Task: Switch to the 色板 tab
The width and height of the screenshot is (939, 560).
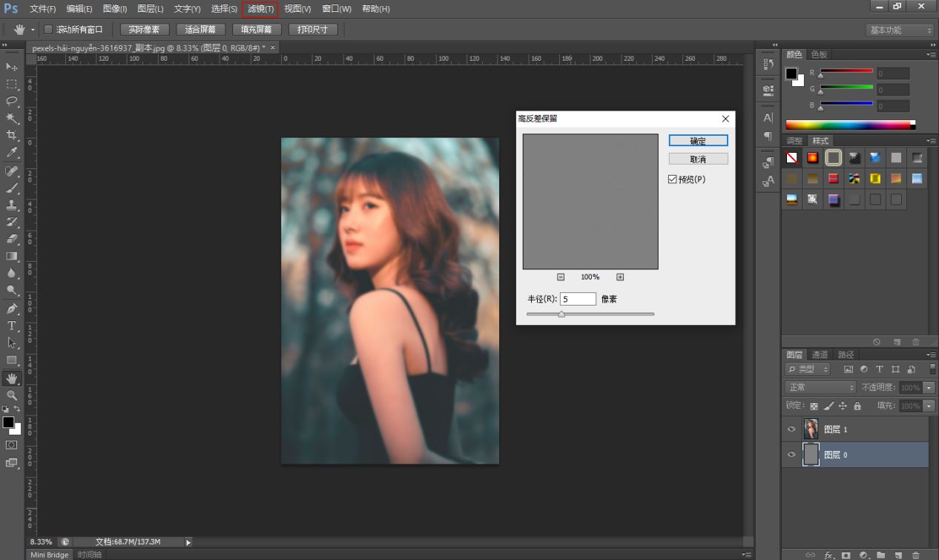Action: click(819, 54)
